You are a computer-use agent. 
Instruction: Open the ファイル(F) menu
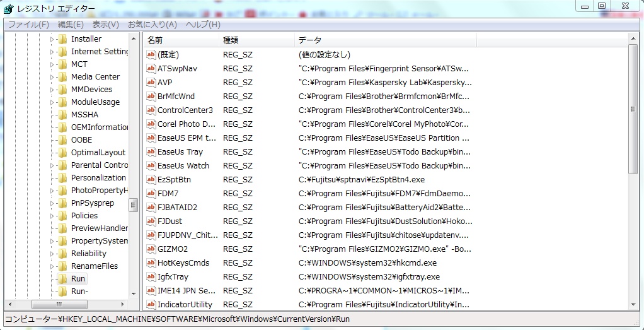[x=28, y=24]
